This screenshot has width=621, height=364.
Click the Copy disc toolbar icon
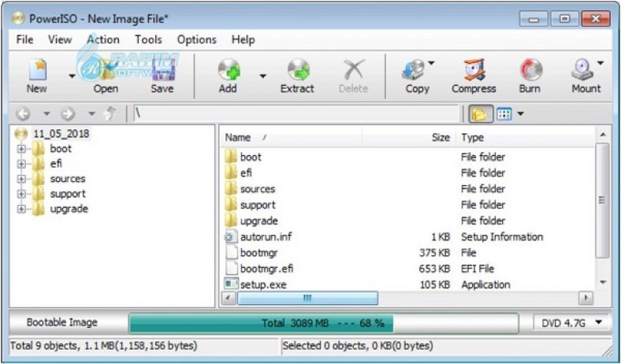414,70
